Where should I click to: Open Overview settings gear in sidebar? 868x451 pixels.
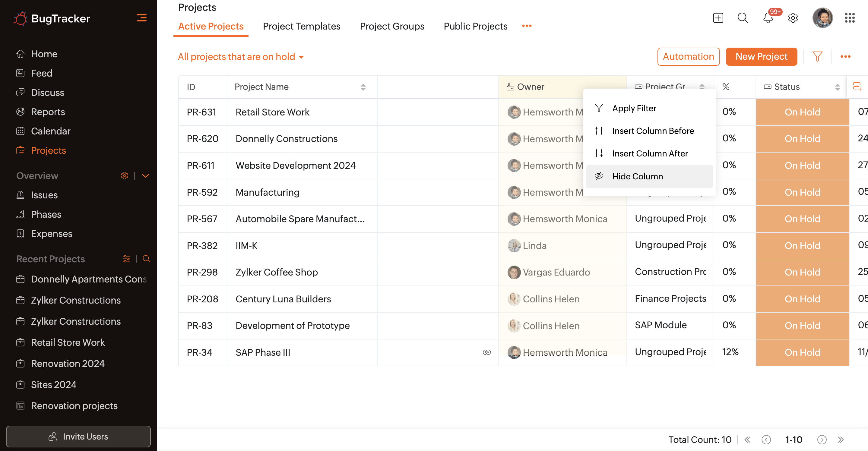124,175
